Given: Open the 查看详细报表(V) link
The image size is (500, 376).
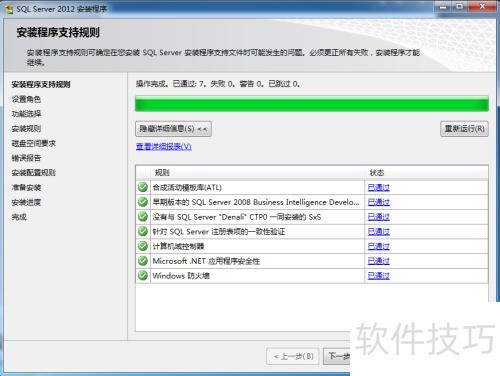Looking at the screenshot, I should (164, 146).
